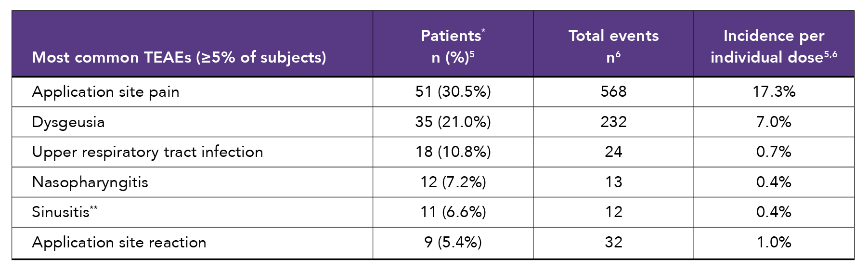Click the '9 (5.4%)' patients cell
The width and height of the screenshot is (868, 271).
click(x=453, y=243)
